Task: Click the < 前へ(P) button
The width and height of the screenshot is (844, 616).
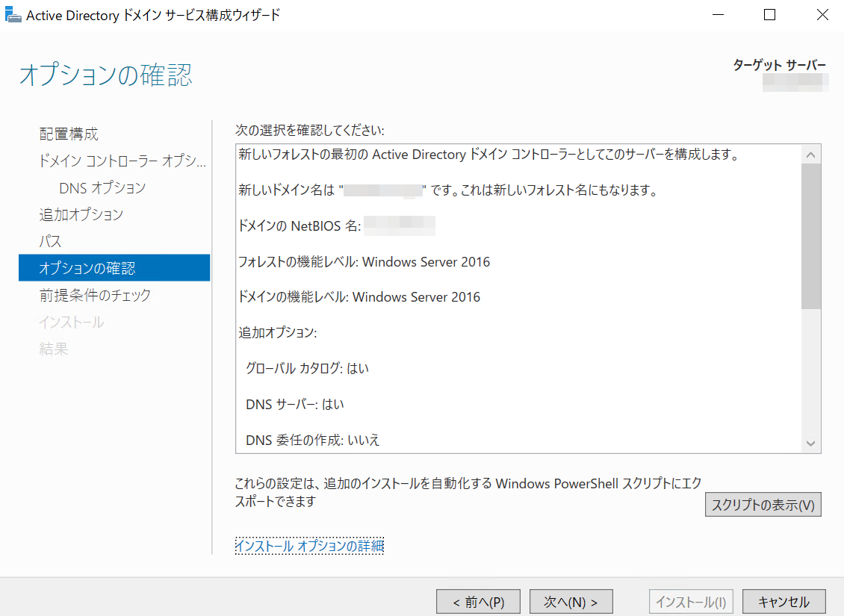Action: pos(478,602)
